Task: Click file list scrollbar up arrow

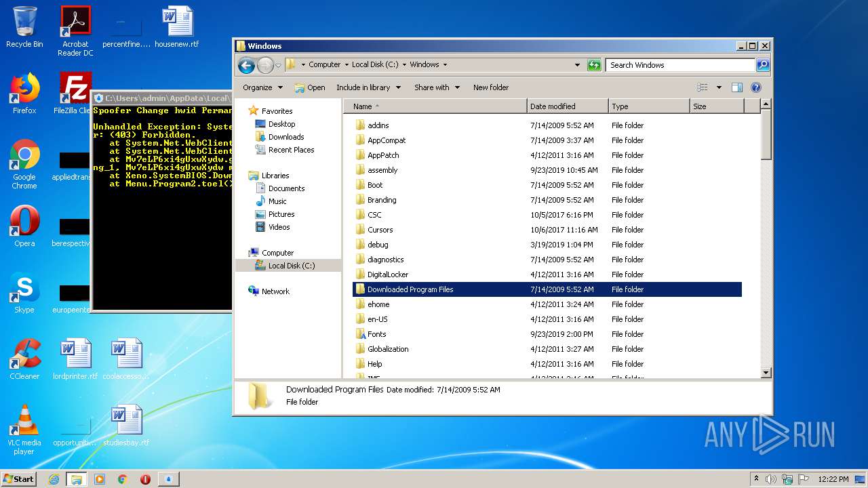Action: 766,104
